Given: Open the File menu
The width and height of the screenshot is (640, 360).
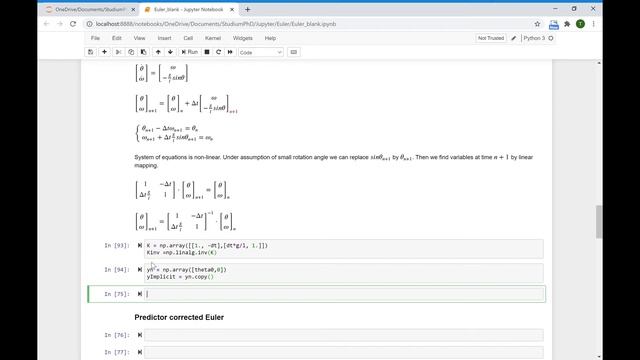Looking at the screenshot, I should [95, 38].
